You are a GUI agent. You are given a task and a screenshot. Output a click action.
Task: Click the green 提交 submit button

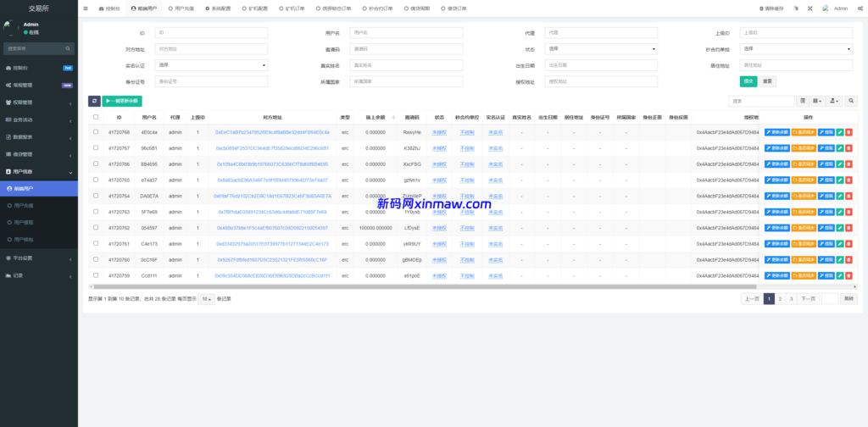[748, 81]
